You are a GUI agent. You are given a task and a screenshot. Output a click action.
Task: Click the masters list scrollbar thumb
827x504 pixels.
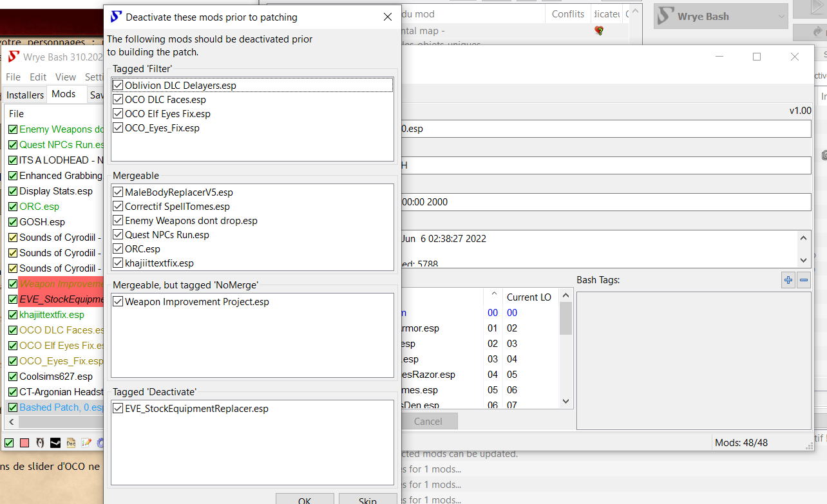point(566,319)
